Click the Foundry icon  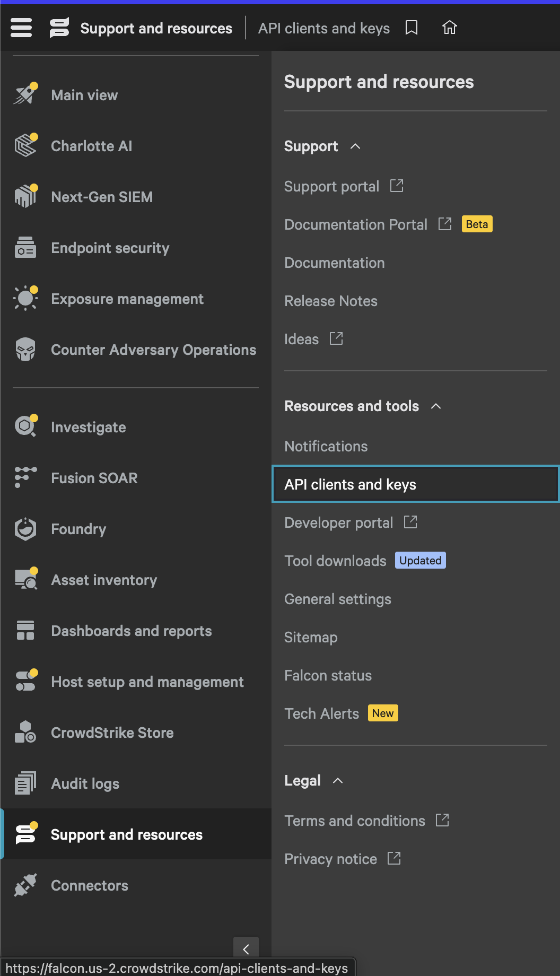pyautogui.click(x=25, y=528)
